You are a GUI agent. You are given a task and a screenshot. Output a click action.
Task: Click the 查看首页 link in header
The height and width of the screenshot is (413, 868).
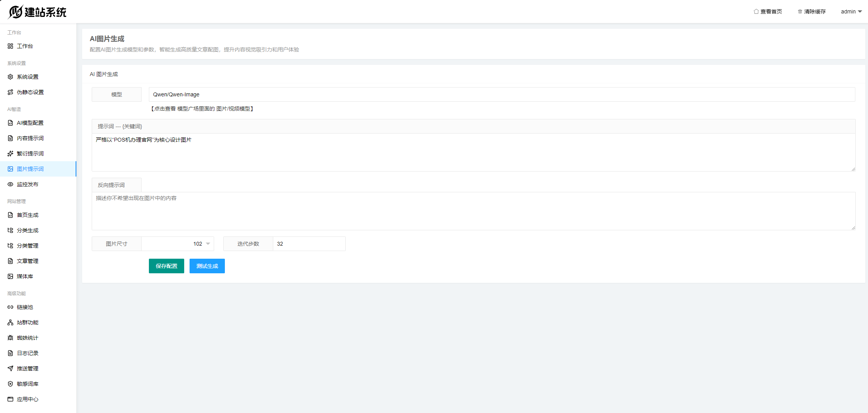(768, 12)
